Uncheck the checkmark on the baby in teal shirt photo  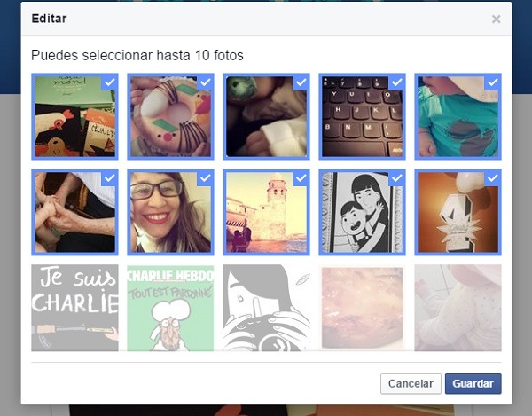(493, 82)
